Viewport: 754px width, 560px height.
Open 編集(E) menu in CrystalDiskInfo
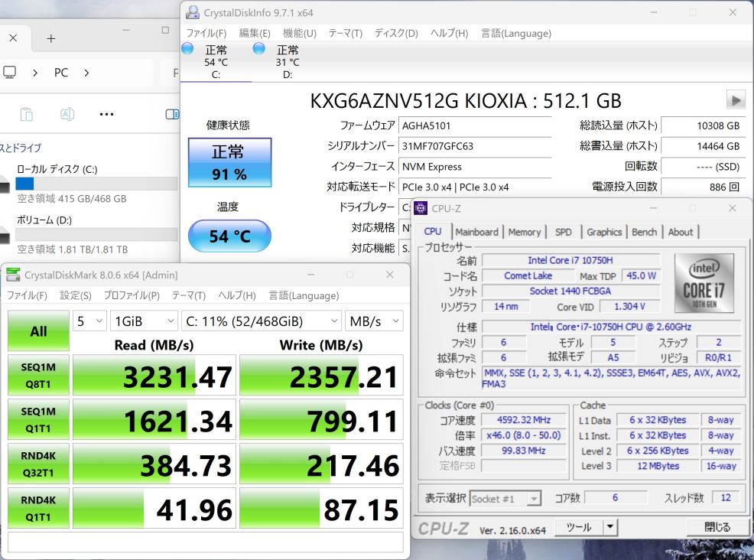pos(255,33)
